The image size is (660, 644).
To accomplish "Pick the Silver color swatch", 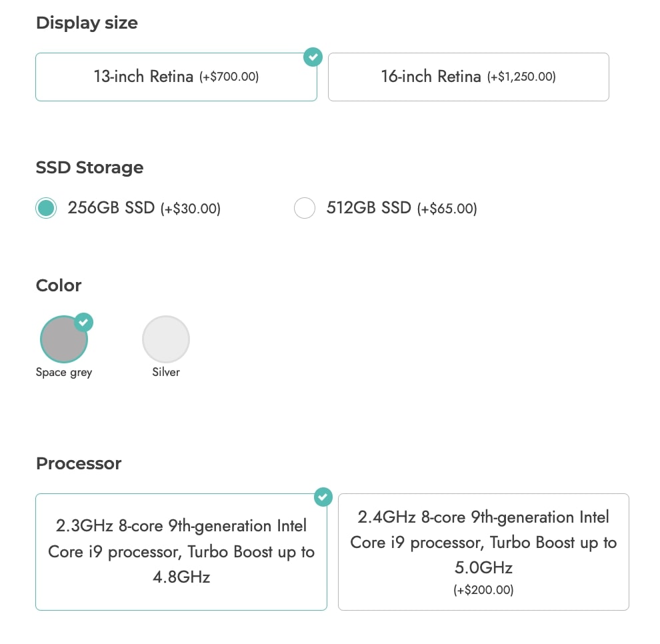I will 166,339.
